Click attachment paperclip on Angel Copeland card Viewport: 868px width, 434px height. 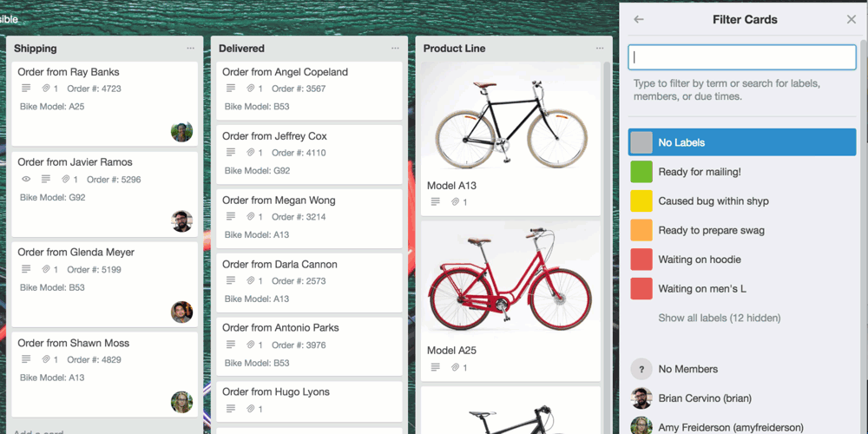(x=250, y=89)
